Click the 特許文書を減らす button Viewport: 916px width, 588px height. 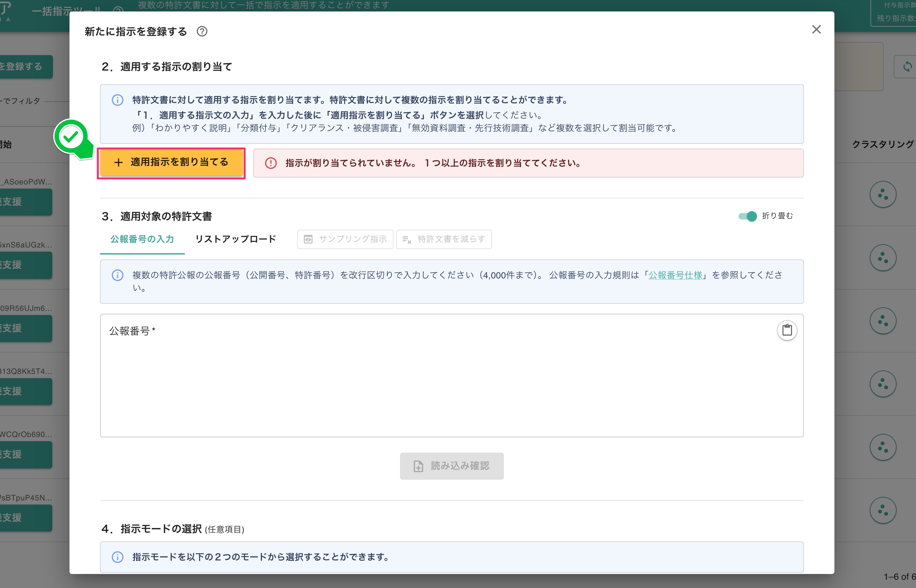(444, 240)
